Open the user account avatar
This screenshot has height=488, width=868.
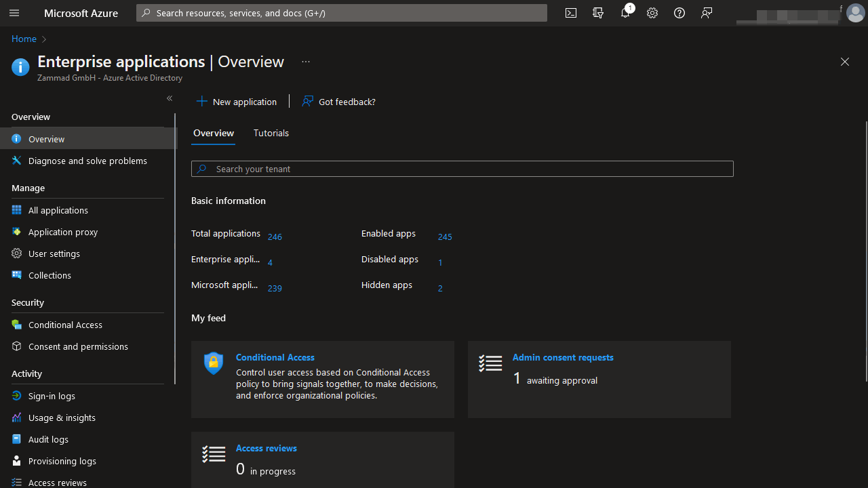[856, 13]
